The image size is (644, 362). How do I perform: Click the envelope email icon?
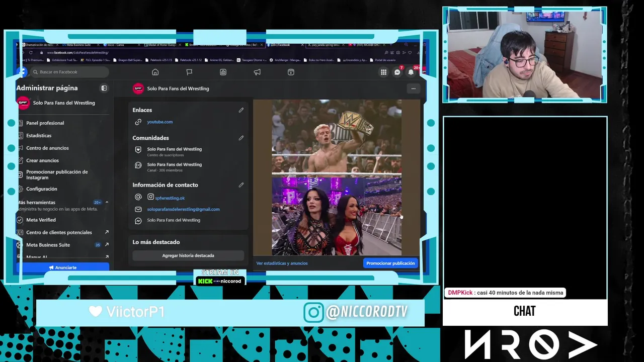pyautogui.click(x=138, y=209)
